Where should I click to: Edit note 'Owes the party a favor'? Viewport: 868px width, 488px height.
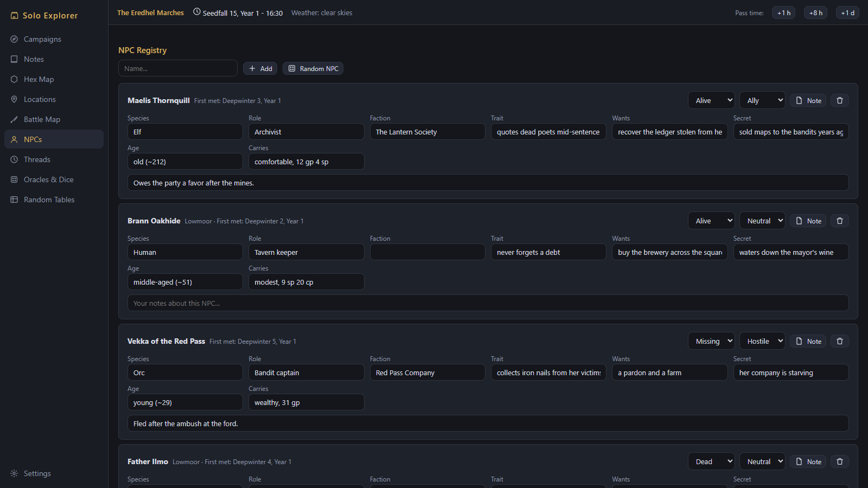click(488, 183)
